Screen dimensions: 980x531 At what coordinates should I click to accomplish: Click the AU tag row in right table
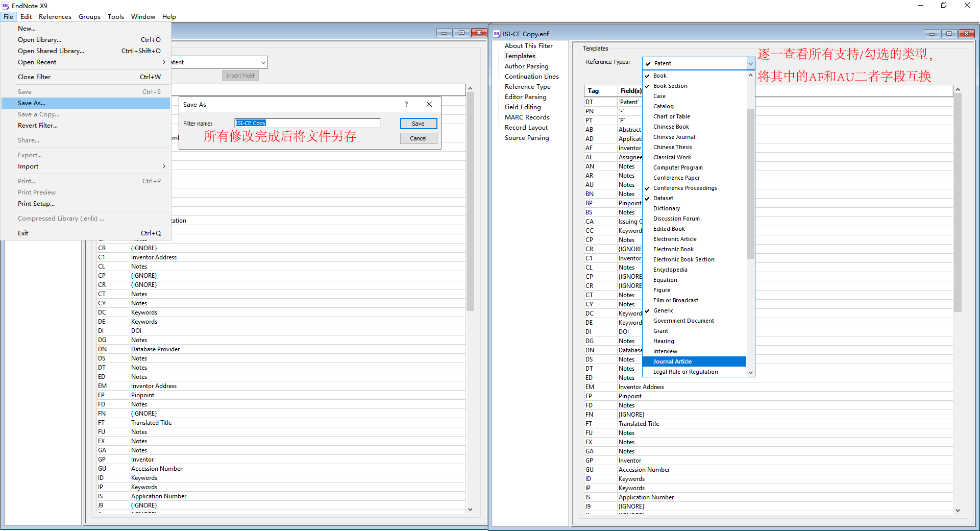tap(613, 185)
